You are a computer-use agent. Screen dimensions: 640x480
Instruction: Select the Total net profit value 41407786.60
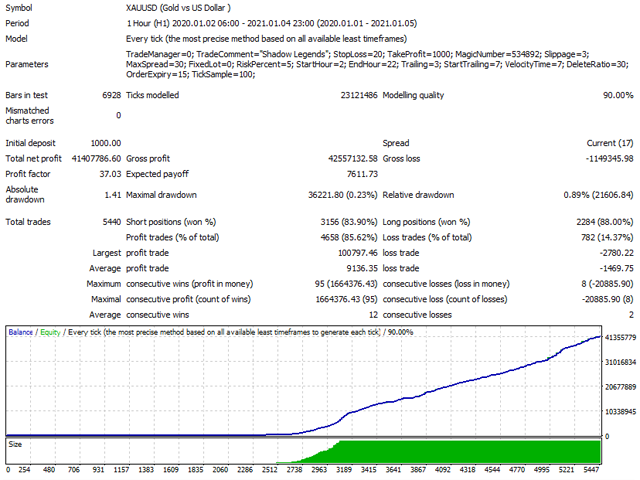click(x=96, y=159)
